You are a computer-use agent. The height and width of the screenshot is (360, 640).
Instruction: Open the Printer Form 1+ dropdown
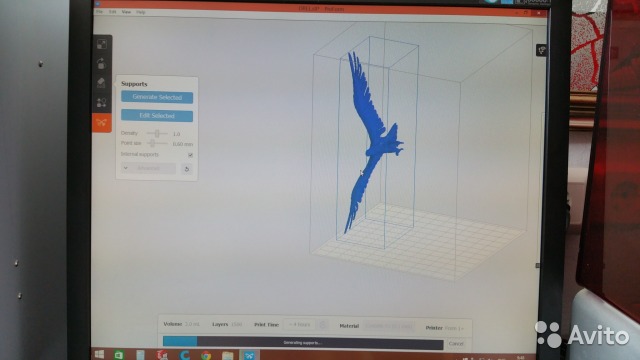pyautogui.click(x=454, y=328)
